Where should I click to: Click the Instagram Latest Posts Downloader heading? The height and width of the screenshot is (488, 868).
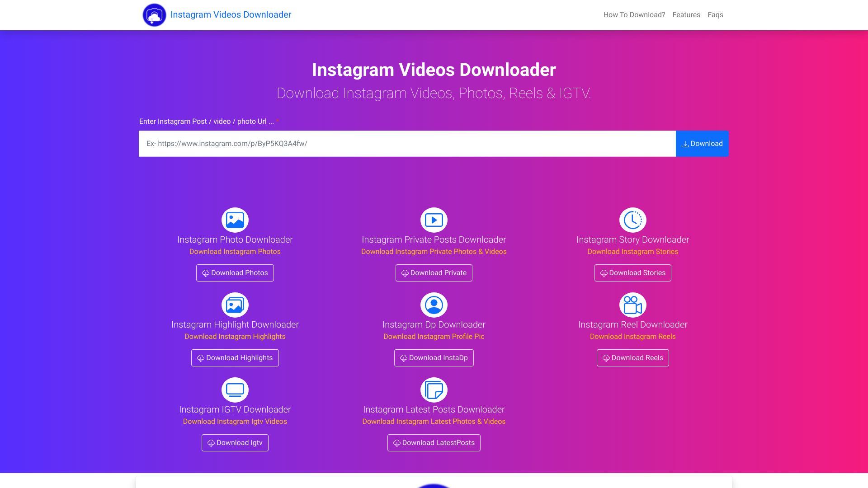click(x=434, y=409)
